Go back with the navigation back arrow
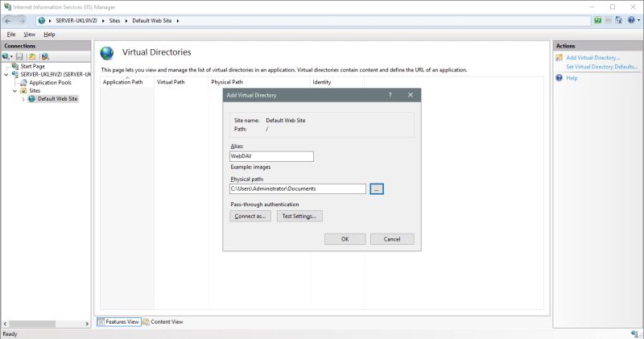This screenshot has width=644, height=339. (8, 21)
